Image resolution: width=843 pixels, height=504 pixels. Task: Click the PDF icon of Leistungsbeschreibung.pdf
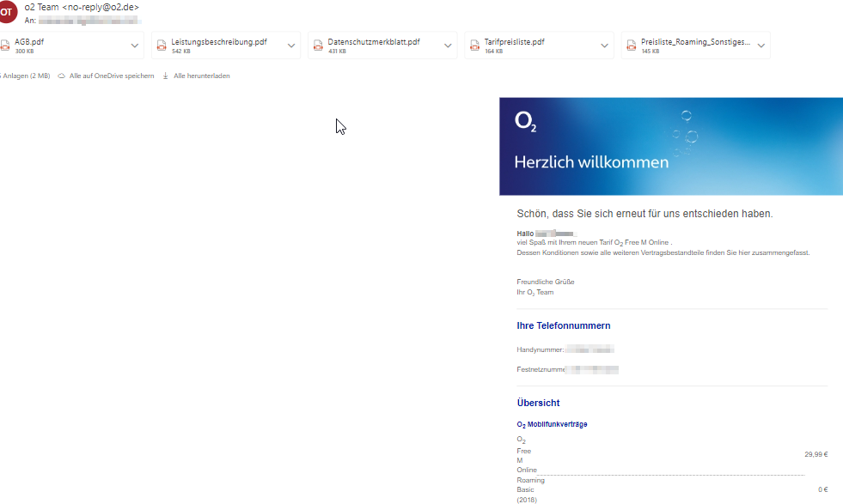tap(162, 46)
